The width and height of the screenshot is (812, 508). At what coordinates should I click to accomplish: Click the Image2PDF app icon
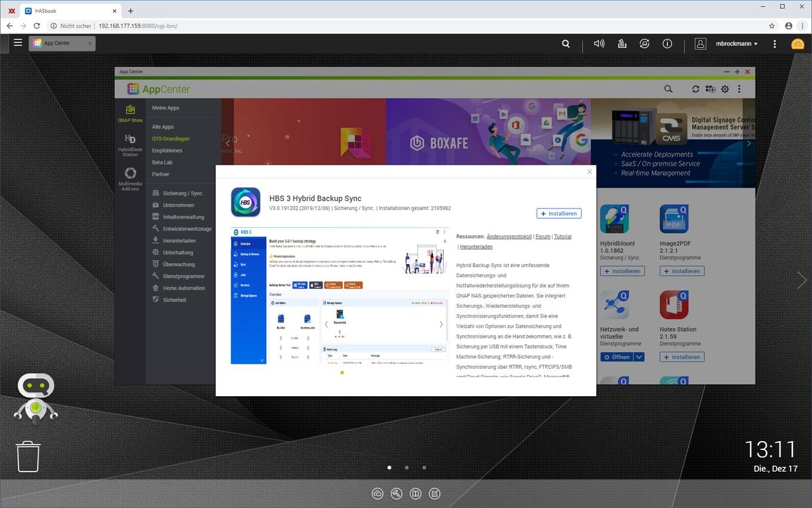coord(674,219)
